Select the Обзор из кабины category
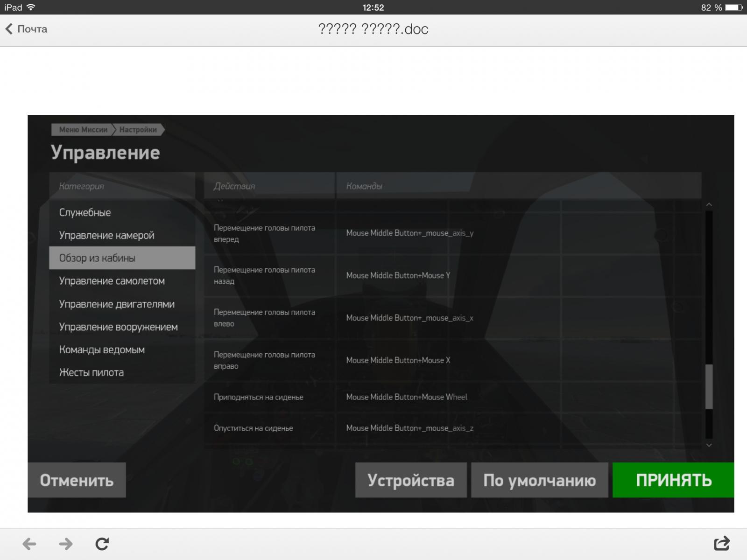The image size is (747, 560). coord(122,258)
